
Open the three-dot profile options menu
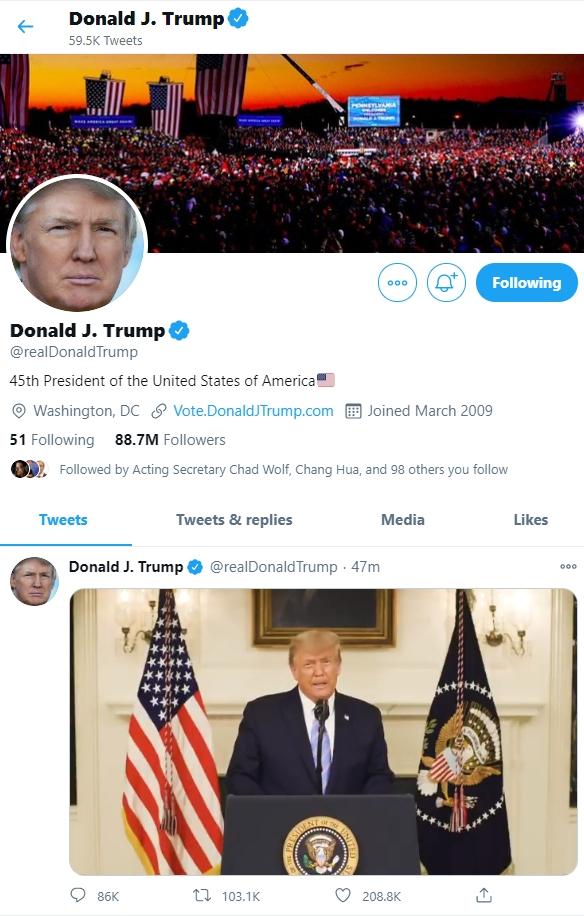point(397,282)
